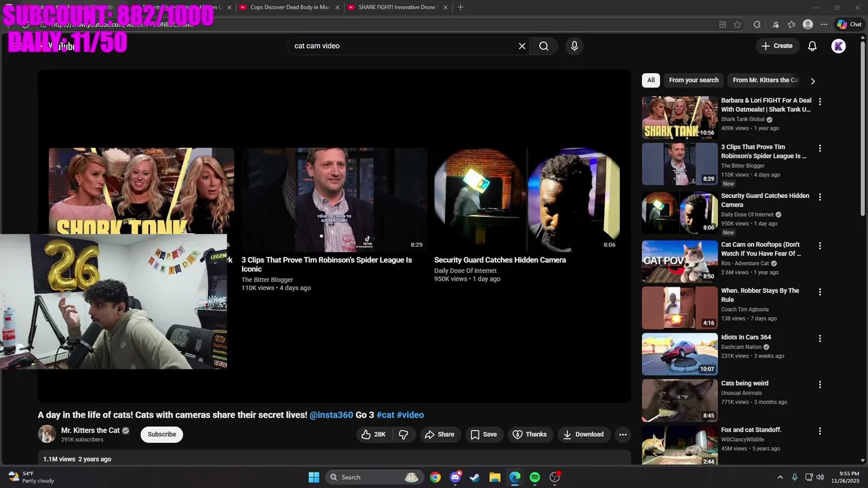
Task: Select the From your search chip
Action: pos(694,80)
